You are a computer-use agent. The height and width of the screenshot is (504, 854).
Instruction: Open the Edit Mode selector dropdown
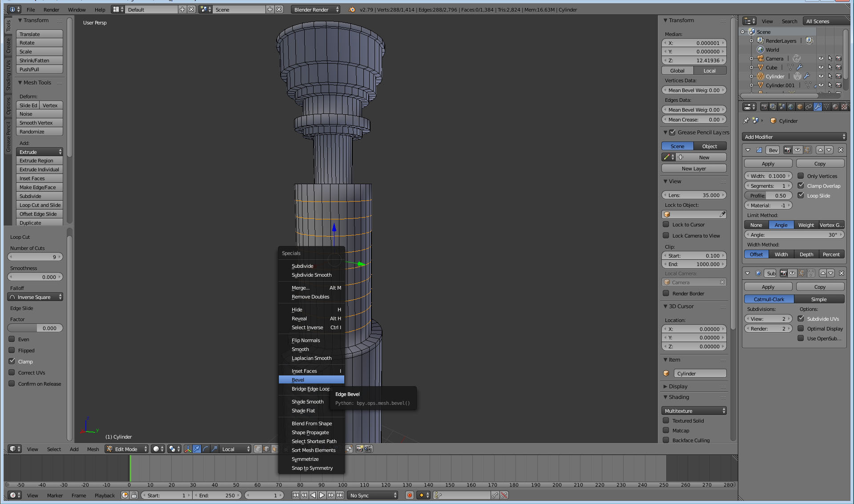click(x=127, y=449)
